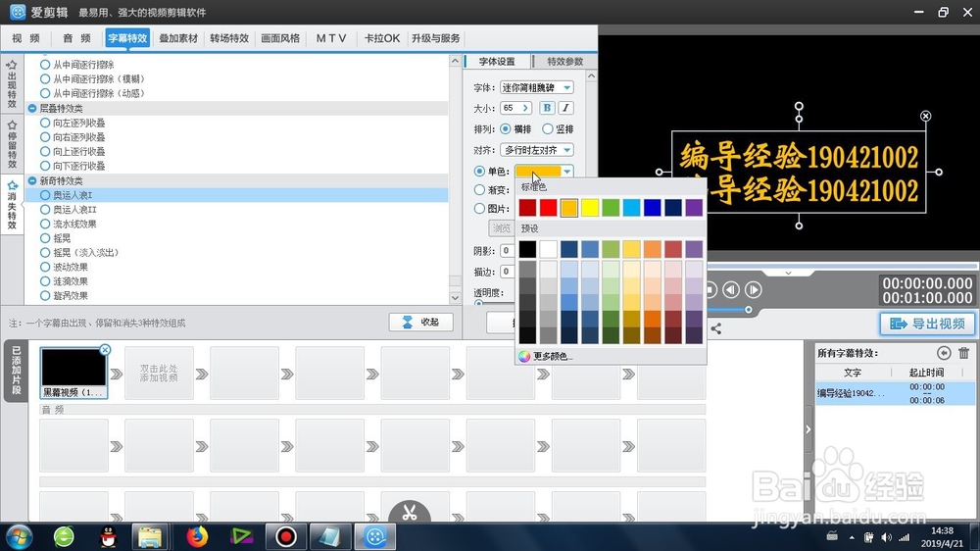
Task: Click the trash icon in subtitle effects list
Action: pos(963,353)
